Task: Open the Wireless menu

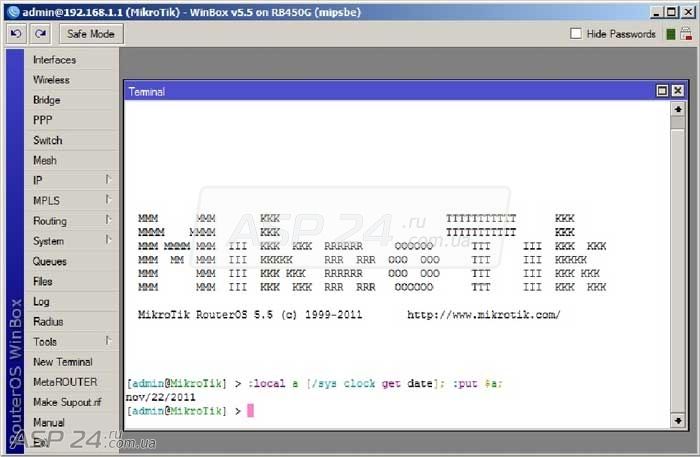Action: coord(71,80)
